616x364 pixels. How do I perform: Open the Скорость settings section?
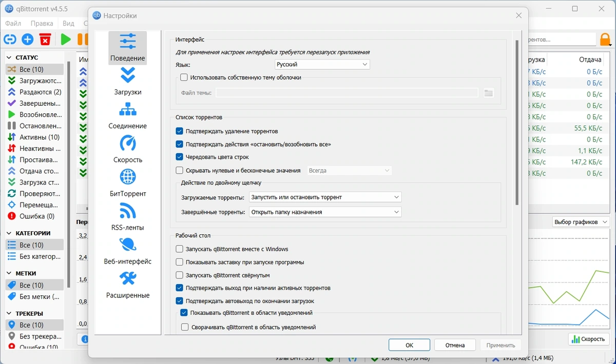point(127,149)
